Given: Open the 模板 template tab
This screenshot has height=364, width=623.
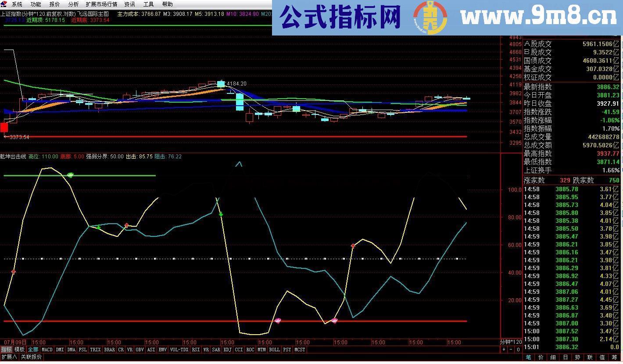Looking at the screenshot, I should [19, 350].
